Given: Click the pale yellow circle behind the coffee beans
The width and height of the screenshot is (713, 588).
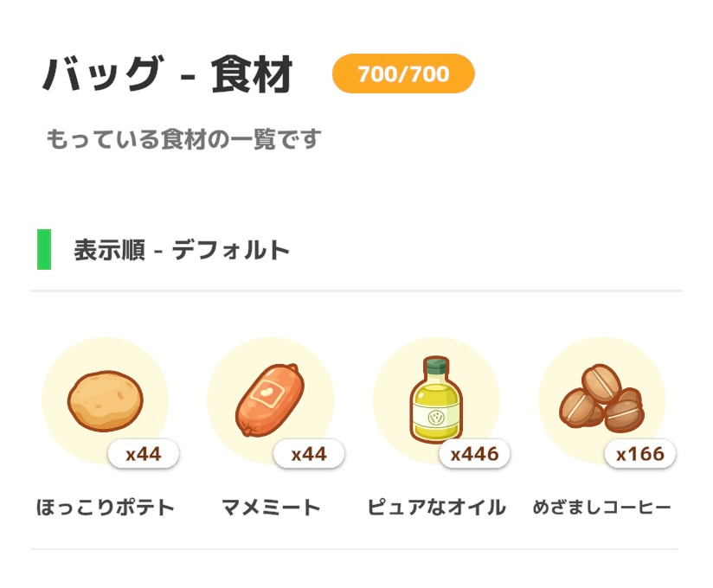Looking at the screenshot, I should point(601,400).
